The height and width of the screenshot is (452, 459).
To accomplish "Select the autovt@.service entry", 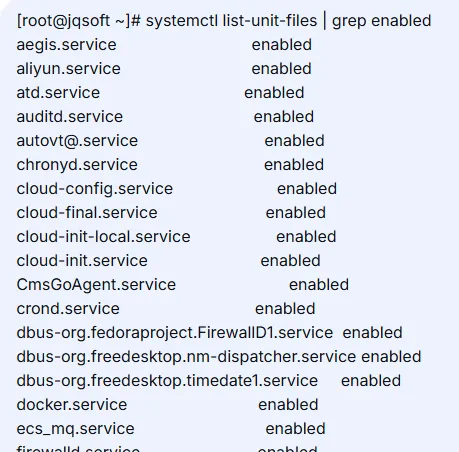I will pos(77,141).
